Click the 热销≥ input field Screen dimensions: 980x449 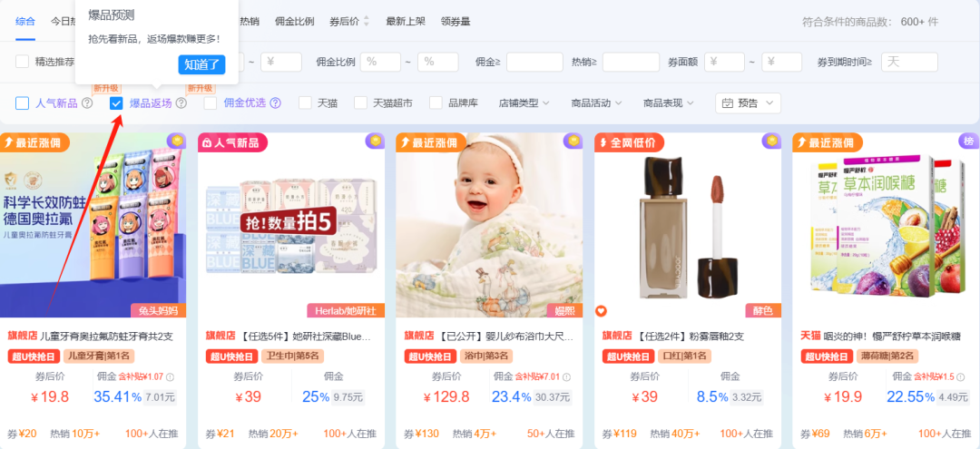[631, 62]
